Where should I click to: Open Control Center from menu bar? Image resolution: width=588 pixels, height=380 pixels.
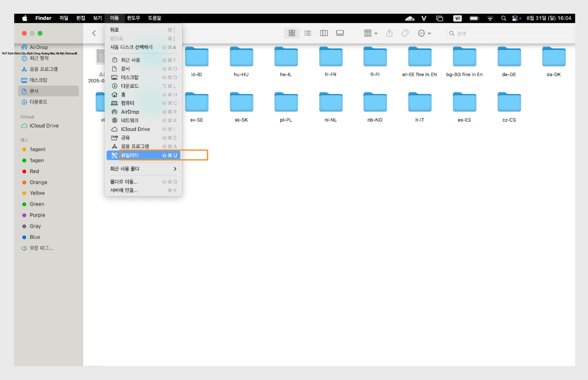point(515,18)
